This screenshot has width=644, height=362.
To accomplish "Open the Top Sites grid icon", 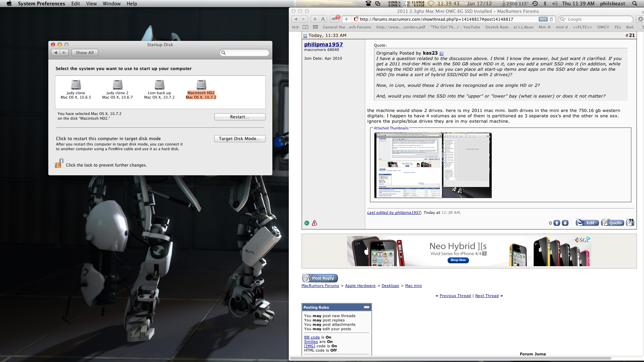I will pos(315,27).
